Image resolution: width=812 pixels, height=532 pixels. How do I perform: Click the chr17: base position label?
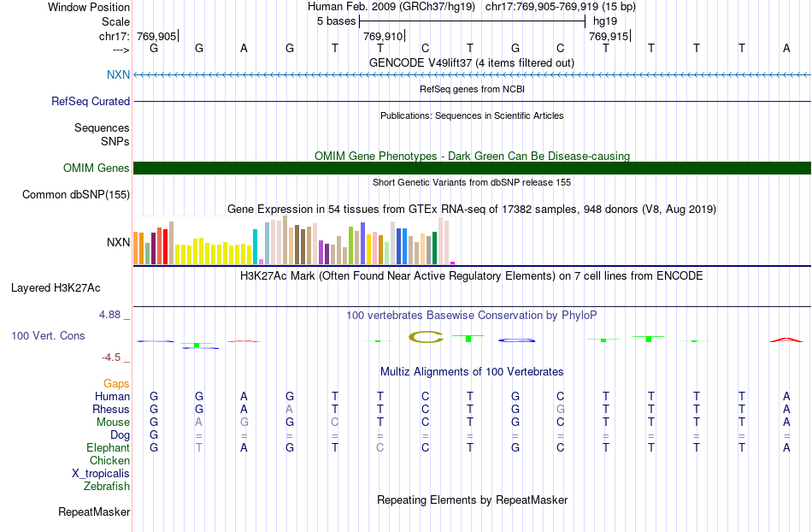click(x=114, y=36)
